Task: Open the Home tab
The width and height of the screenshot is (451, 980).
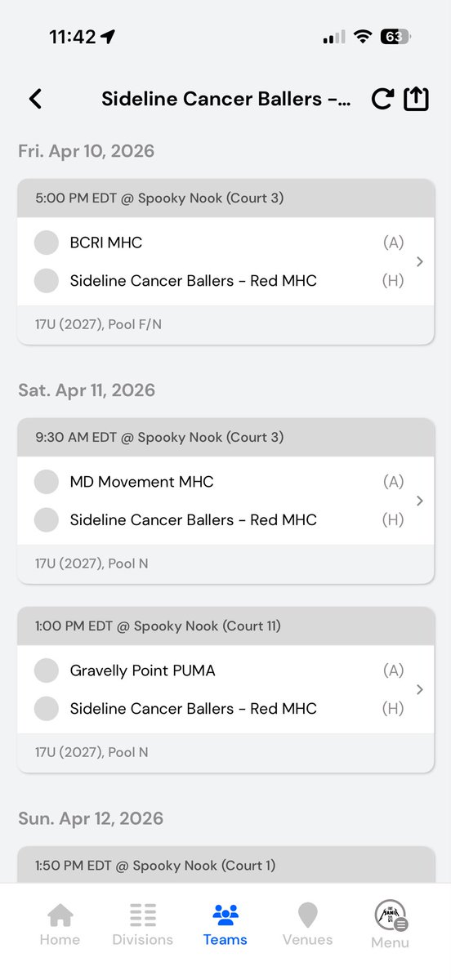Action: pyautogui.click(x=60, y=925)
